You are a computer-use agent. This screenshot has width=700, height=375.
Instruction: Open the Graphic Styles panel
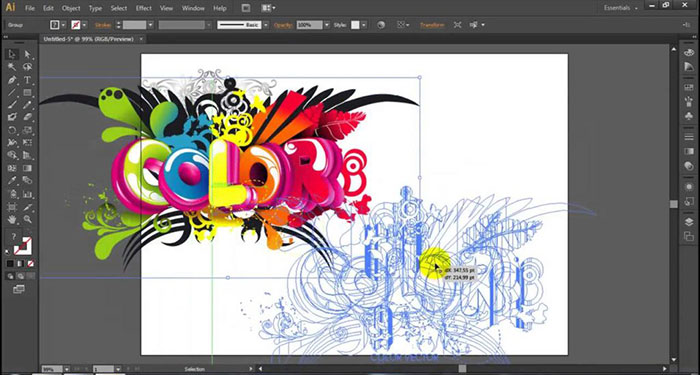click(689, 201)
